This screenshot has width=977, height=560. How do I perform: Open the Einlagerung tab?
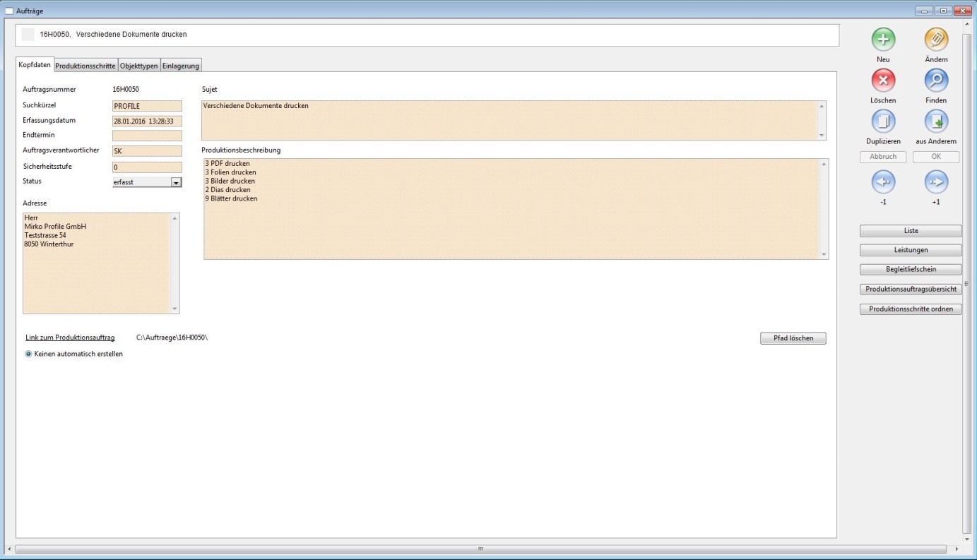[181, 66]
